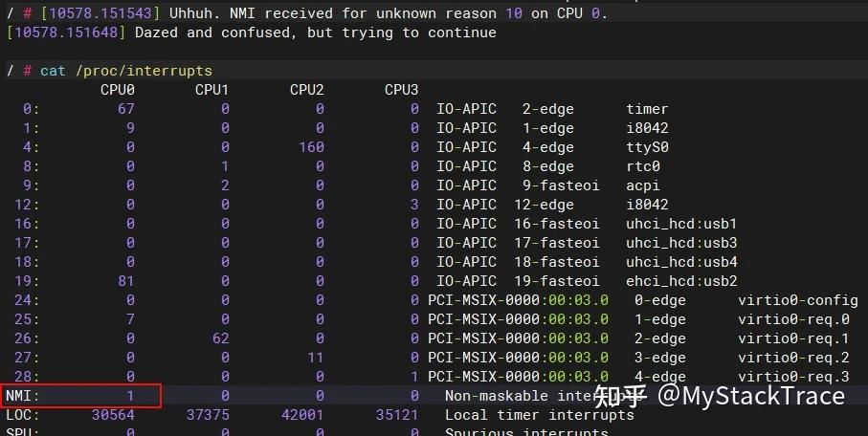Select the 'uhci_hcd:usb1' entry
This screenshot has height=436, width=868.
pyautogui.click(x=681, y=224)
